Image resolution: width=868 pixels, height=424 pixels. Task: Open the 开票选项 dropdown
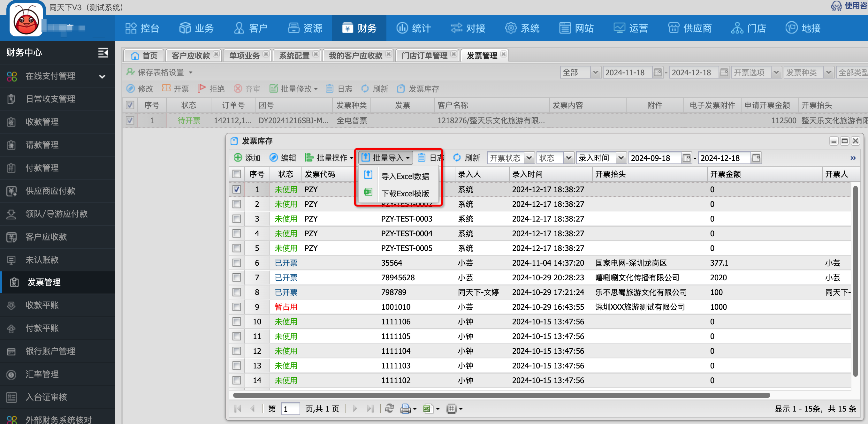pyautogui.click(x=756, y=72)
